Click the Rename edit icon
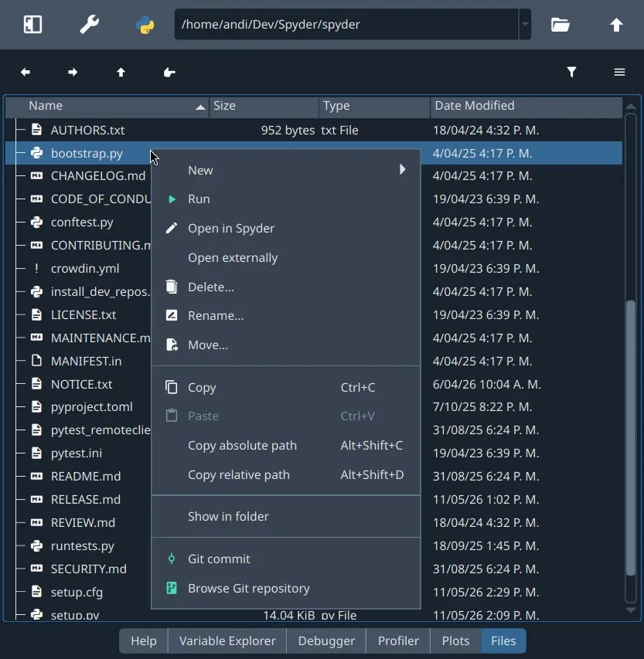The image size is (644, 659). [x=172, y=315]
